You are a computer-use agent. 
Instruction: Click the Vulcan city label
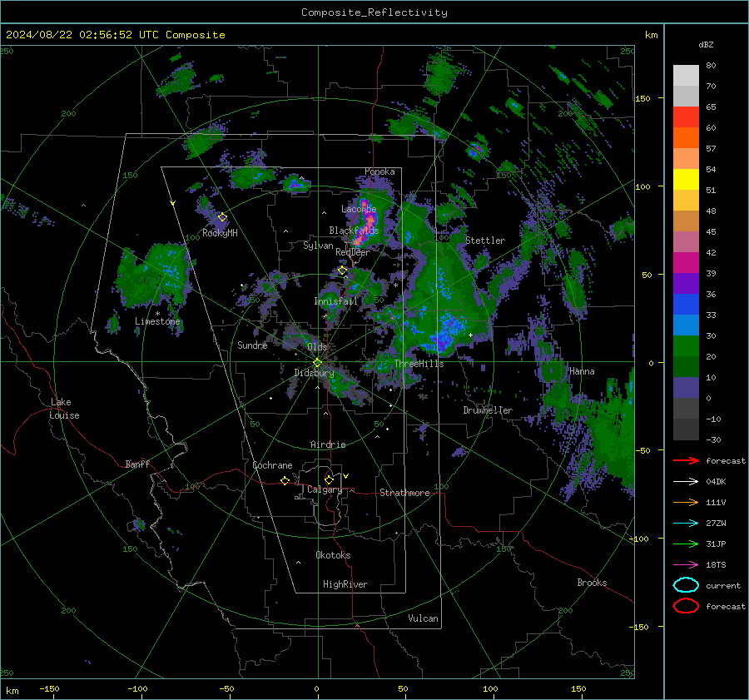click(x=424, y=618)
